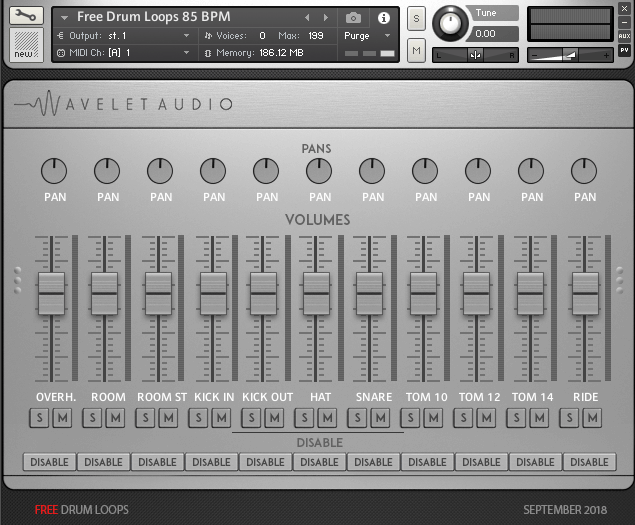The image size is (635, 525).
Task: Click the KICK OUT volume fader
Action: coord(263,293)
